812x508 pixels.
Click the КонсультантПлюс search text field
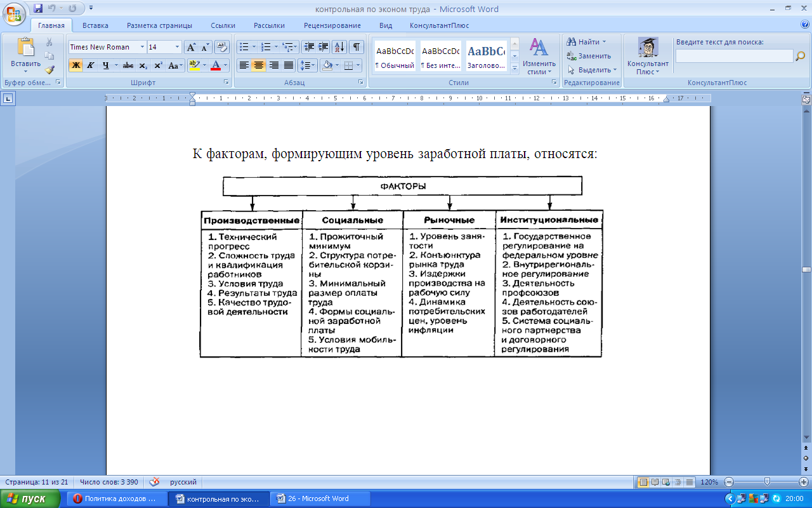pyautogui.click(x=734, y=56)
